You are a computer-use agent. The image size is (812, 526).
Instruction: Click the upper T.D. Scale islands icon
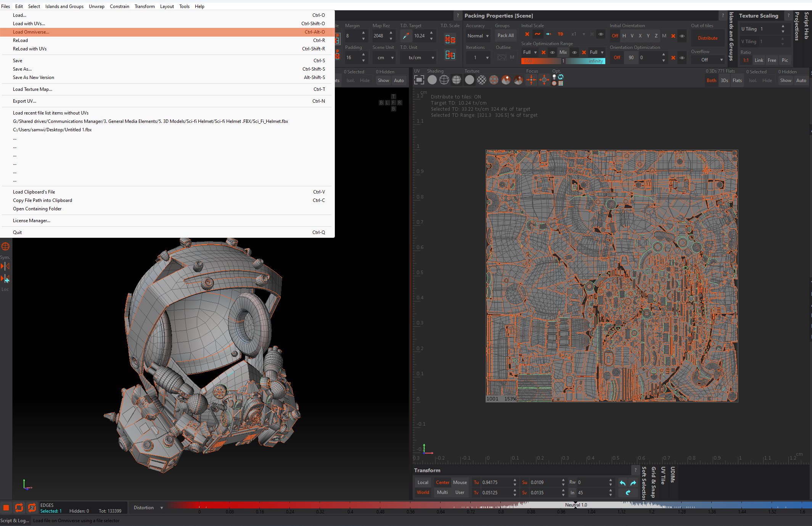tap(450, 39)
